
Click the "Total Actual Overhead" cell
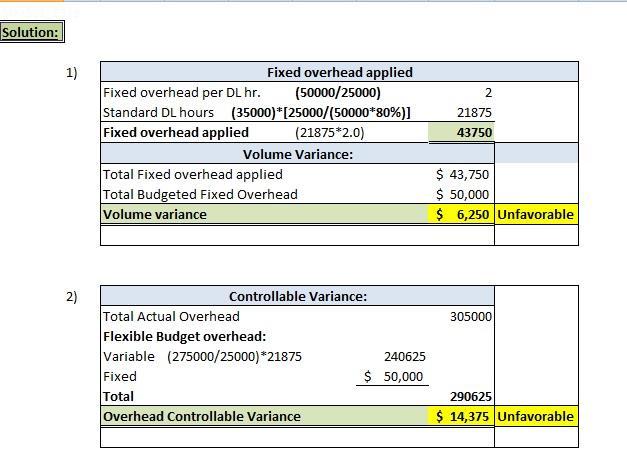(x=171, y=316)
